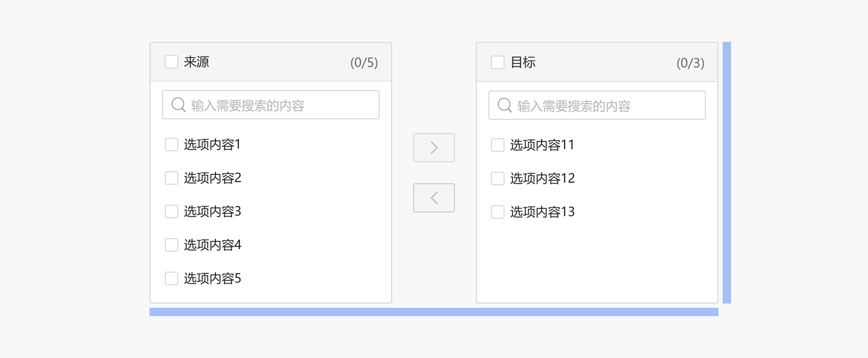
Task: Check the 选项内容2 checkbox
Action: 172,178
